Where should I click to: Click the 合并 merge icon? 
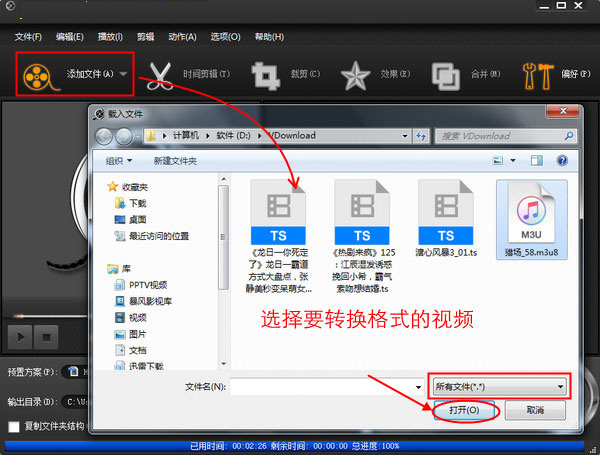pyautogui.click(x=445, y=75)
